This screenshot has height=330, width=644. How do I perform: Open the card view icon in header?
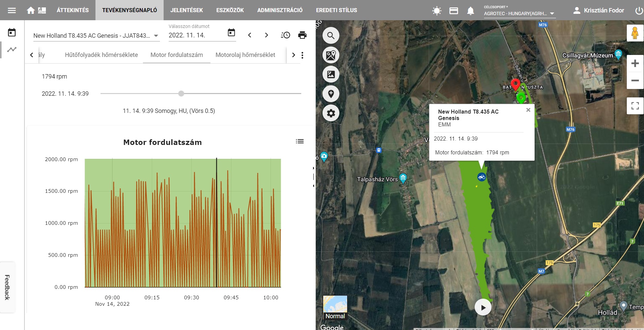tap(454, 11)
